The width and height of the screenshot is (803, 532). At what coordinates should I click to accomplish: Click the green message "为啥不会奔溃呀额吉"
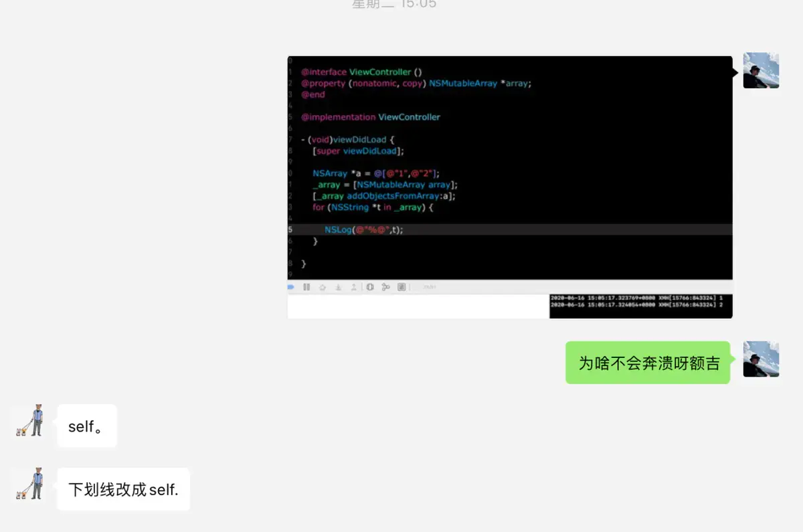pos(648,363)
